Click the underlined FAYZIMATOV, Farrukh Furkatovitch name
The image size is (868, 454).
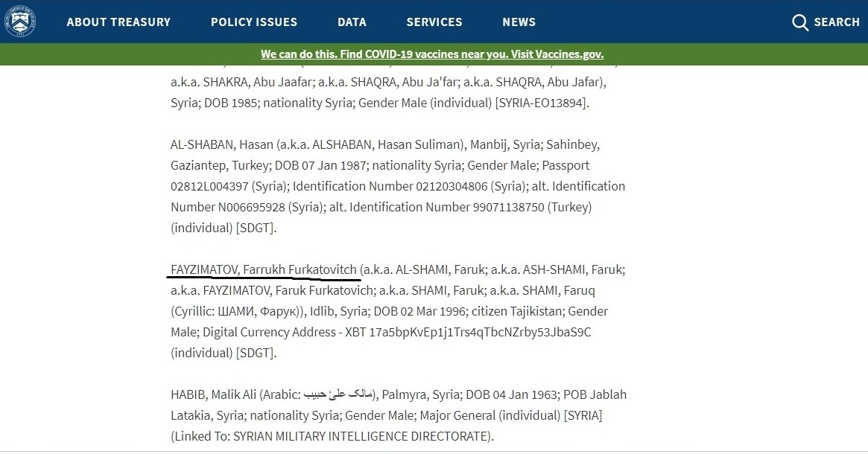point(264,269)
